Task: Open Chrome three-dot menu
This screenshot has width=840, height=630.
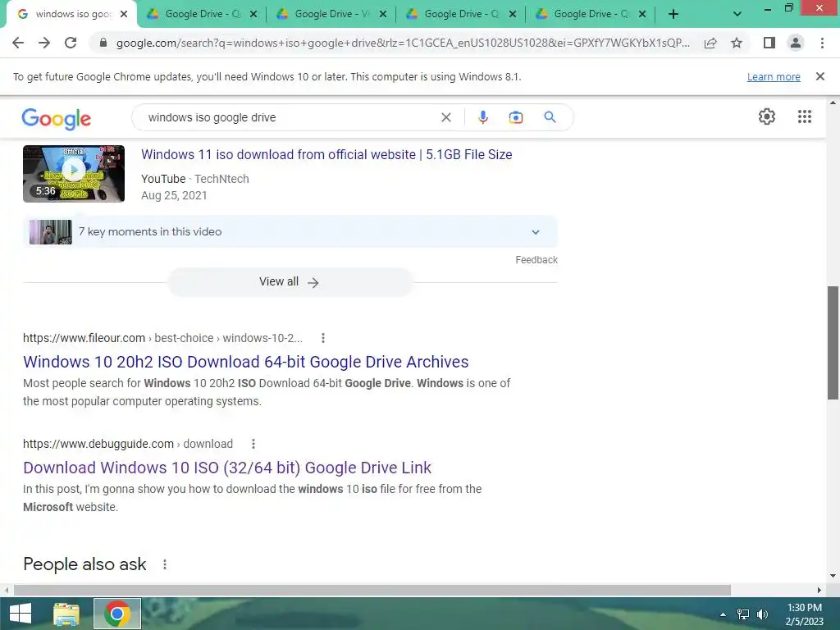Action: pos(822,43)
